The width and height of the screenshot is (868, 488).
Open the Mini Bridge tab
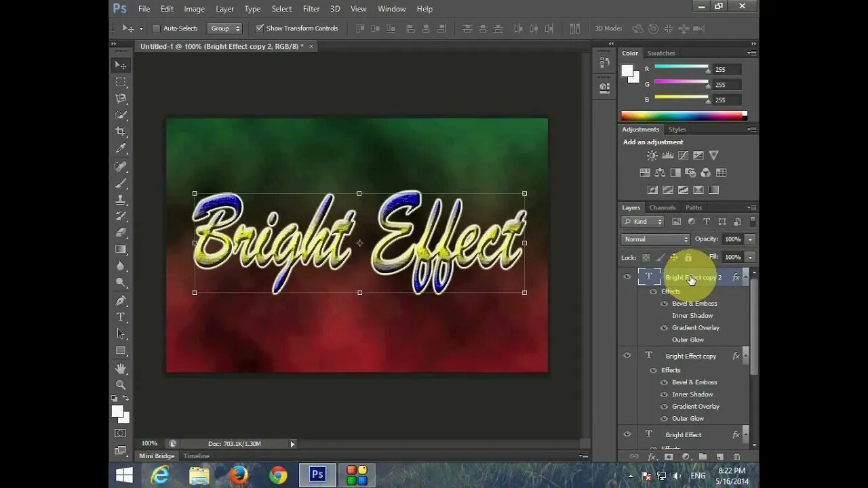(157, 456)
